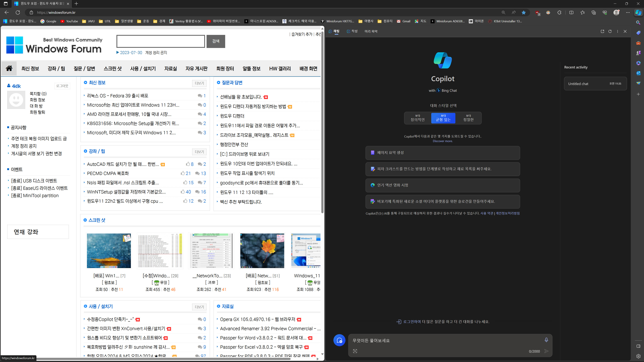The width and height of the screenshot is (644, 362).
Task: Open the Microsoft 365 icon in the Edge sidebar
Action: click(638, 63)
